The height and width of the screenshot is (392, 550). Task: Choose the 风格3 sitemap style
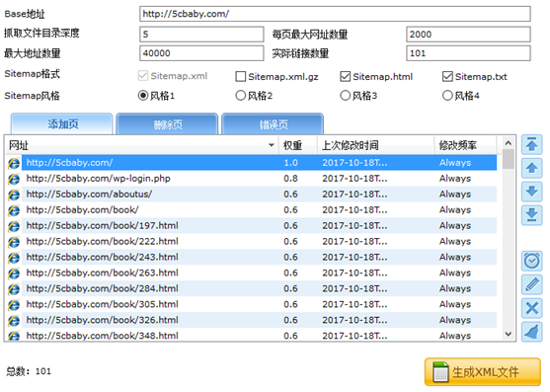(x=346, y=96)
